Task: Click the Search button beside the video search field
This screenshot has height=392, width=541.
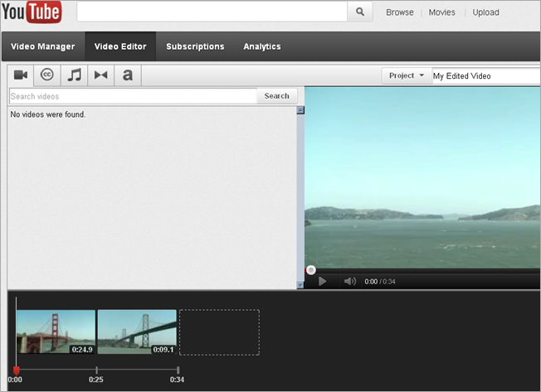Action: (276, 96)
